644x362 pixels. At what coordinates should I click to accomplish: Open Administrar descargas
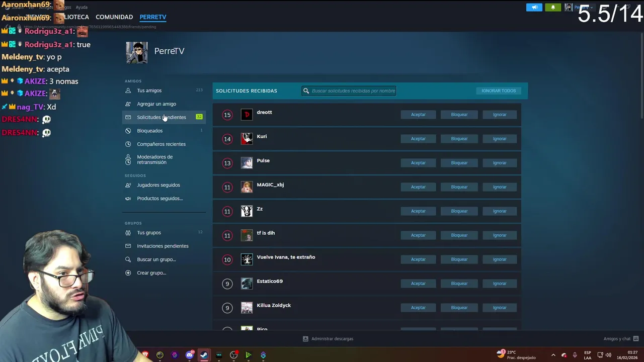tap(328, 339)
